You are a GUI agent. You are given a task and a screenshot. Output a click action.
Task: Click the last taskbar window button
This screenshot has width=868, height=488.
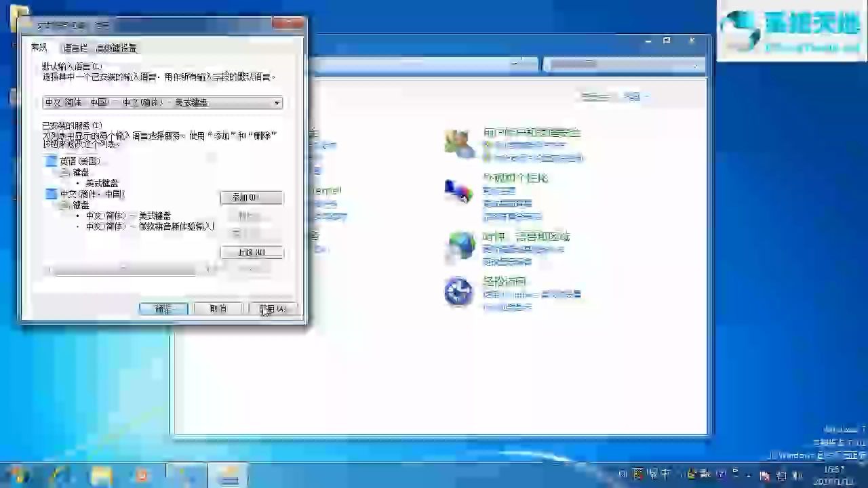point(229,475)
